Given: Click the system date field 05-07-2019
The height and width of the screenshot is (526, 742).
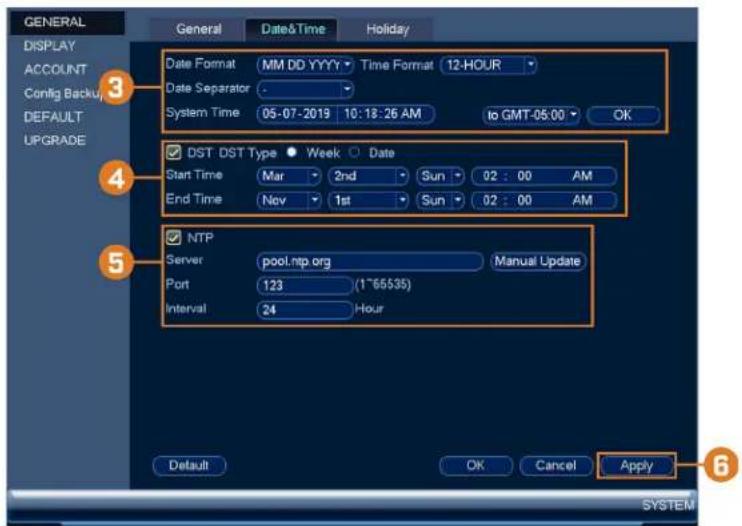Looking at the screenshot, I should pyautogui.click(x=297, y=114).
